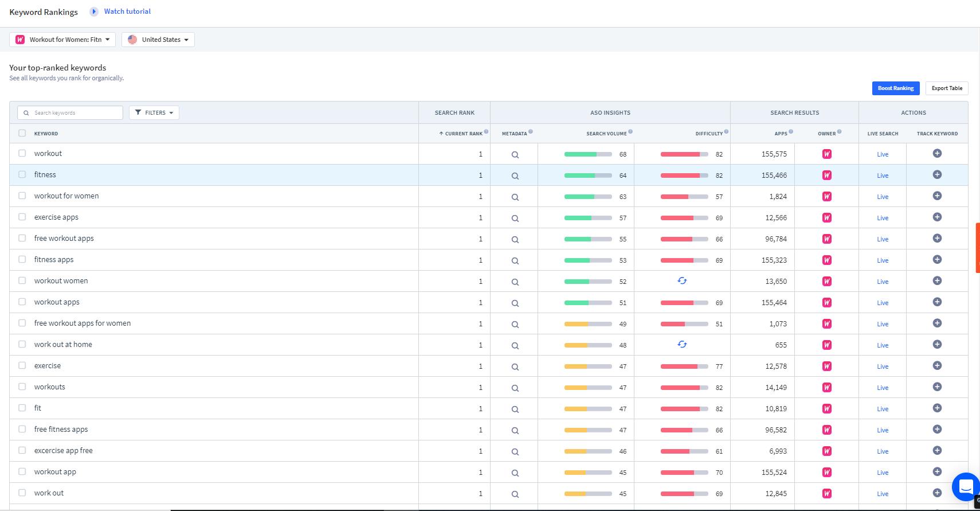The width and height of the screenshot is (980, 511).
Task: Open the chat support bubble icon
Action: coord(965,486)
